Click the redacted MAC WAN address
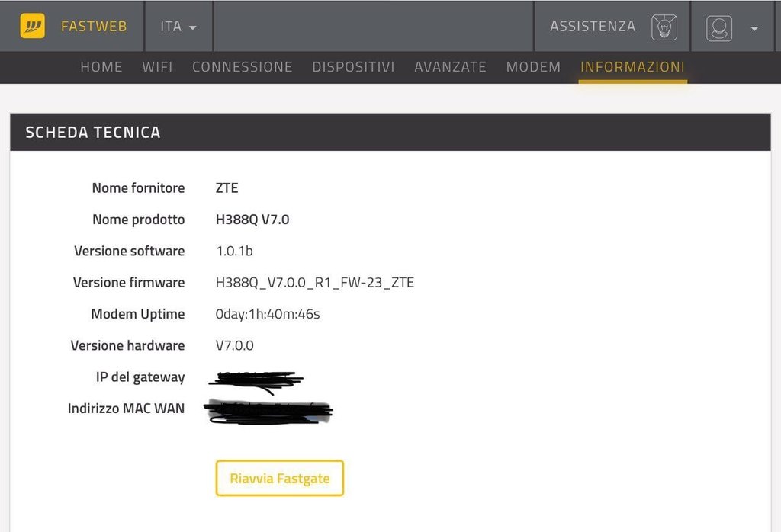Screen dimensions: 781x532 (x=268, y=411)
